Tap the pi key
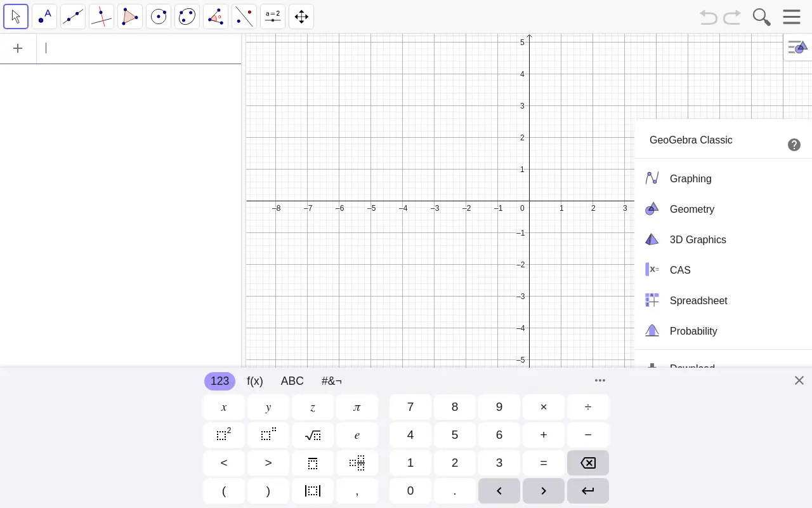This screenshot has height=508, width=812. pyautogui.click(x=357, y=407)
